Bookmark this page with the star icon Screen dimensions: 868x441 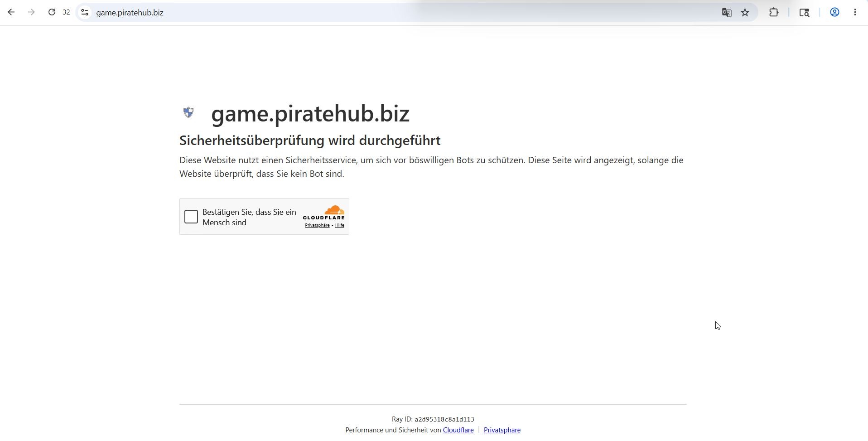click(745, 13)
